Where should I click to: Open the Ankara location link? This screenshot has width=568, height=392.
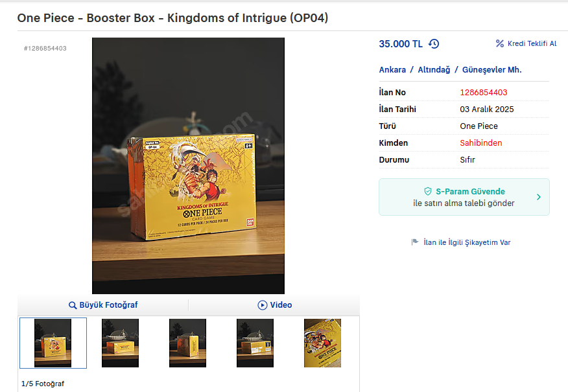tap(392, 69)
